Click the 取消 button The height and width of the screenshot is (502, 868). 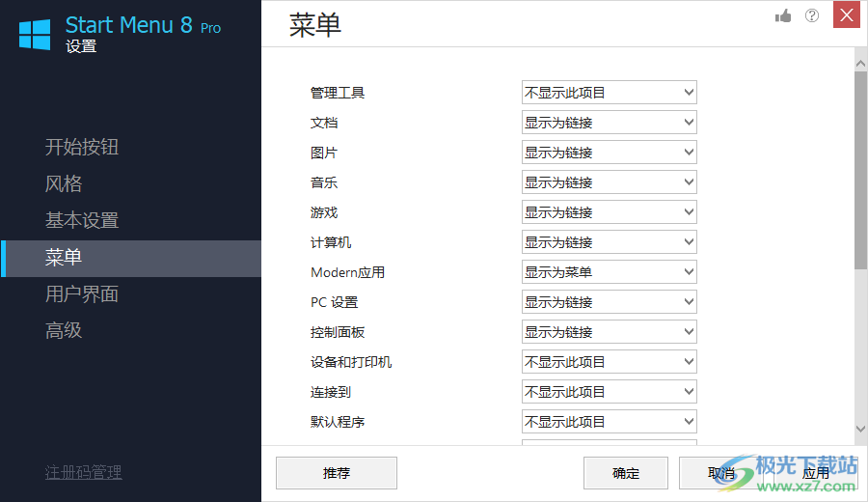(720, 473)
